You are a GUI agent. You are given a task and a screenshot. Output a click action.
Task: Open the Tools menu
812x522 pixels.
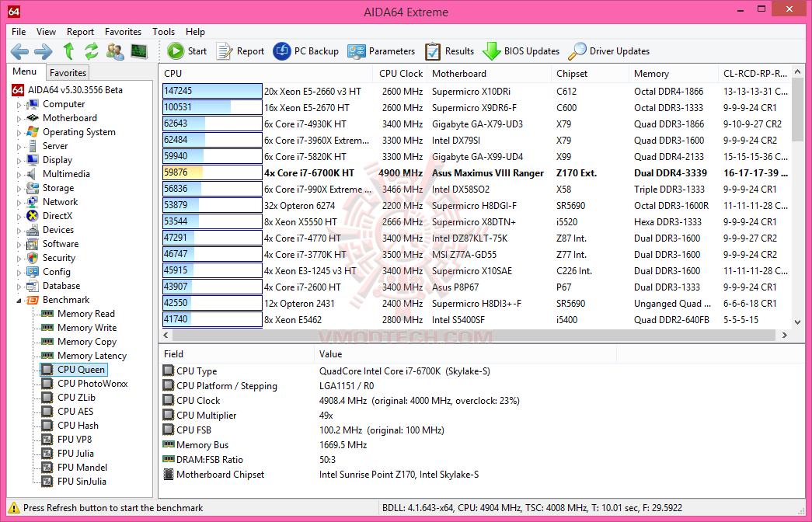click(x=164, y=32)
